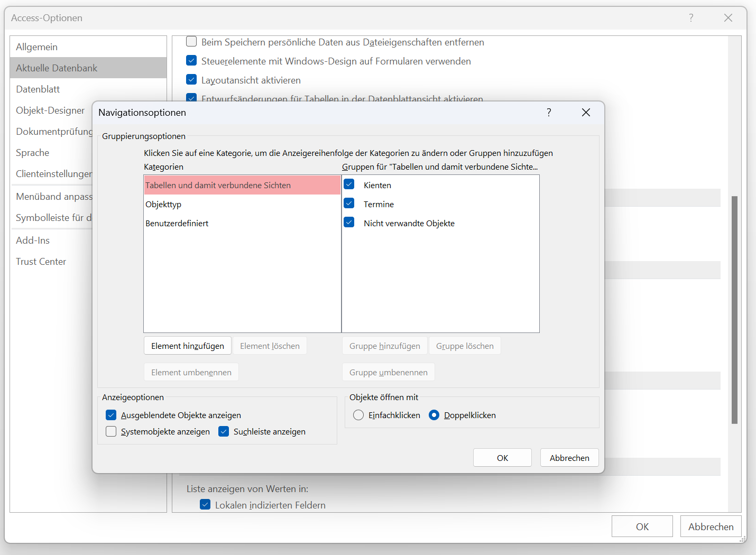This screenshot has height=555, width=756.
Task: Toggle Suchleiste anzeigen checkbox
Action: pyautogui.click(x=224, y=431)
